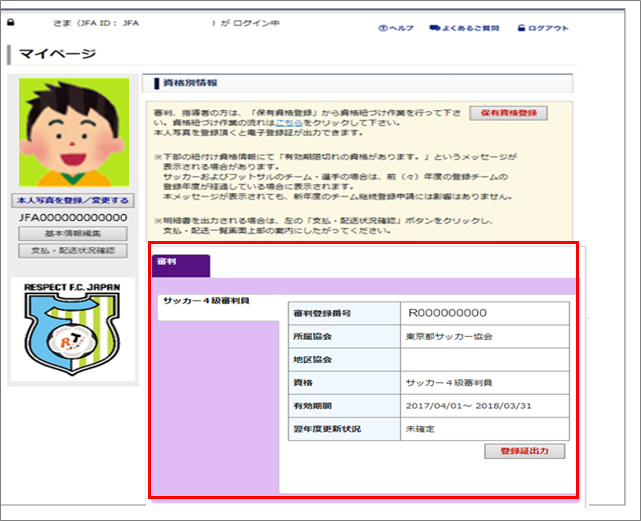Image resolution: width=641 pixels, height=521 pixels.
Task: Click 東京都サッカー協会 affiliation value
Action: (x=450, y=337)
